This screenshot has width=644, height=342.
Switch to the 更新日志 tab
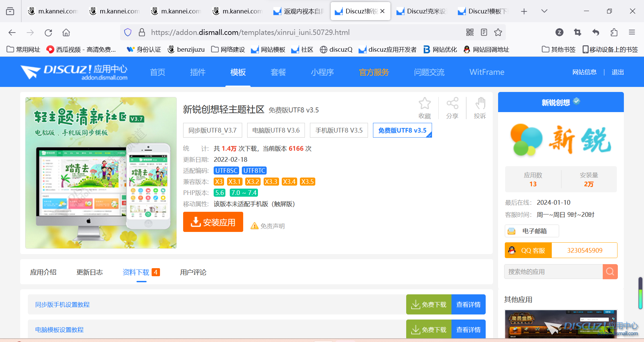tap(90, 272)
